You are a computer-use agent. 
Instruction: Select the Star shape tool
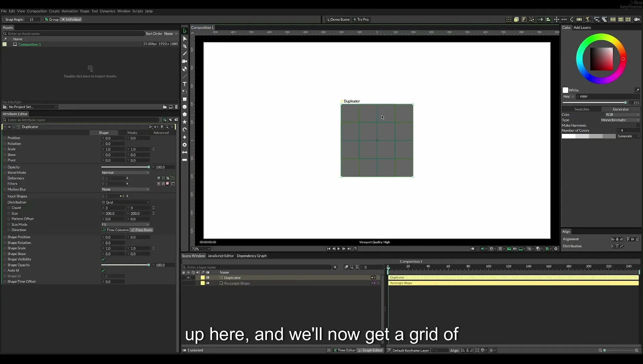(185, 122)
